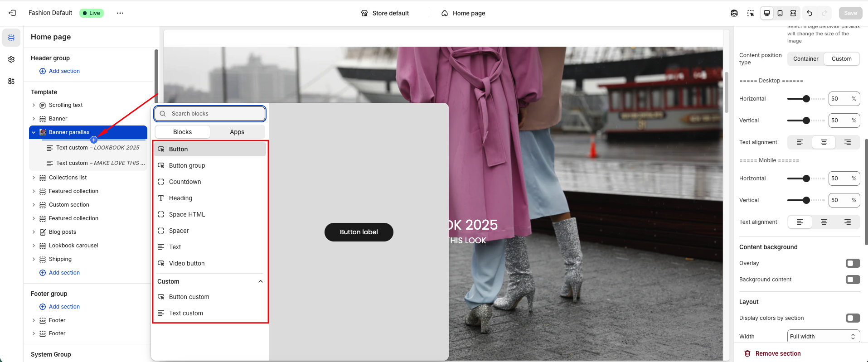Viewport: 868px width, 362px height.
Task: Click Add section under Footer group
Action: pos(64,307)
